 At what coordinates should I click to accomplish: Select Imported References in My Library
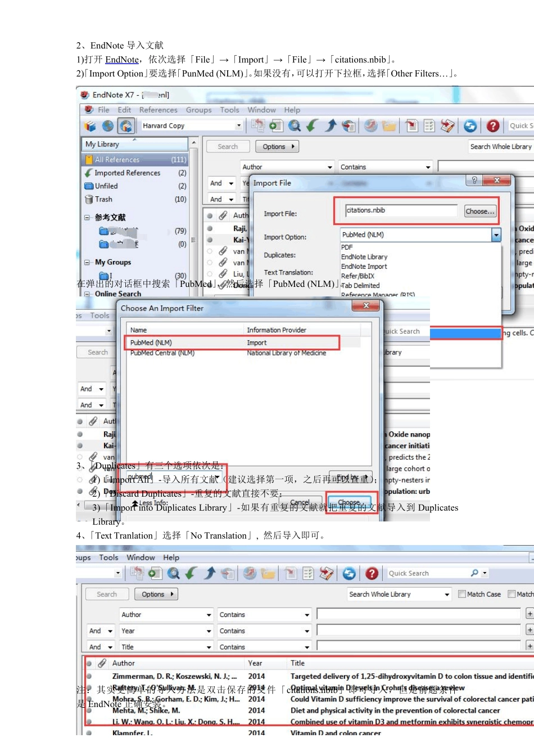(x=127, y=173)
